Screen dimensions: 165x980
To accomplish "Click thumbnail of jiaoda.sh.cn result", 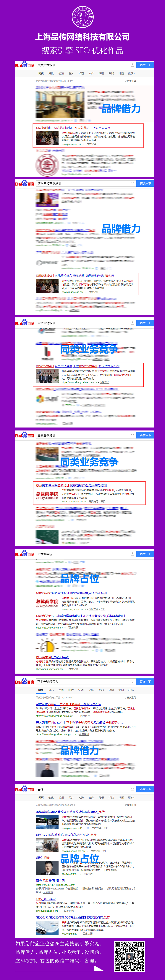I will pyautogui.click(x=47, y=138).
